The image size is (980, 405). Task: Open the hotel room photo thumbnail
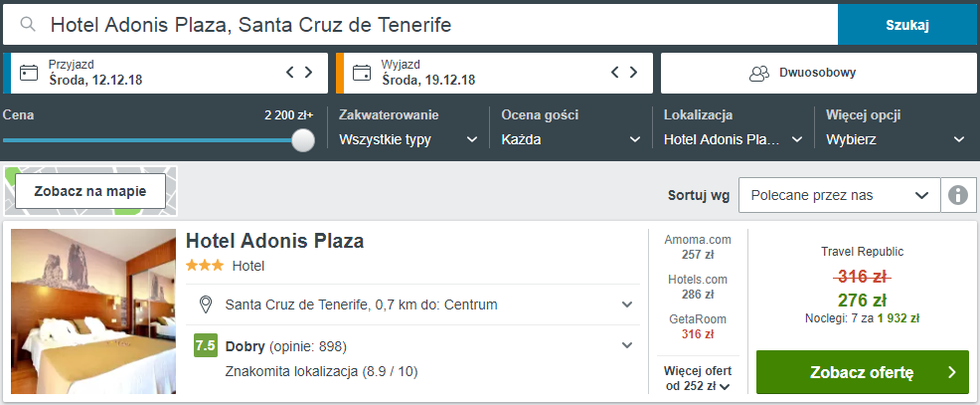coord(92,311)
